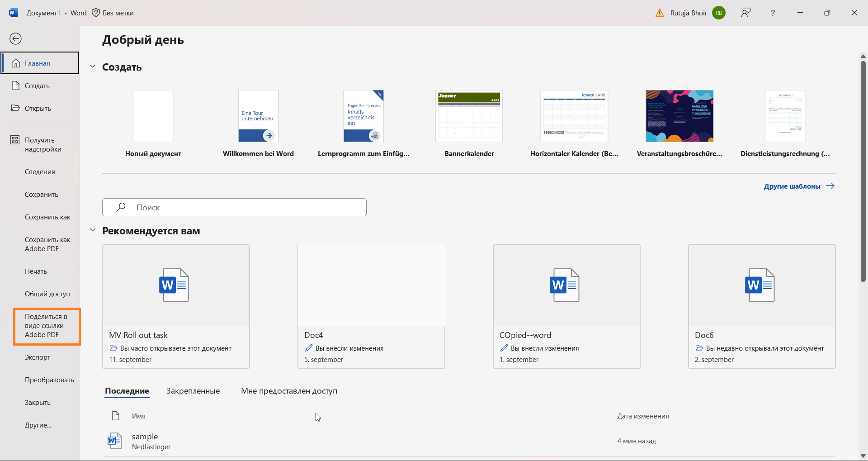Viewport: 868px width, 461px height.
Task: Click the vertical scrollbar thumb
Action: tap(863, 171)
